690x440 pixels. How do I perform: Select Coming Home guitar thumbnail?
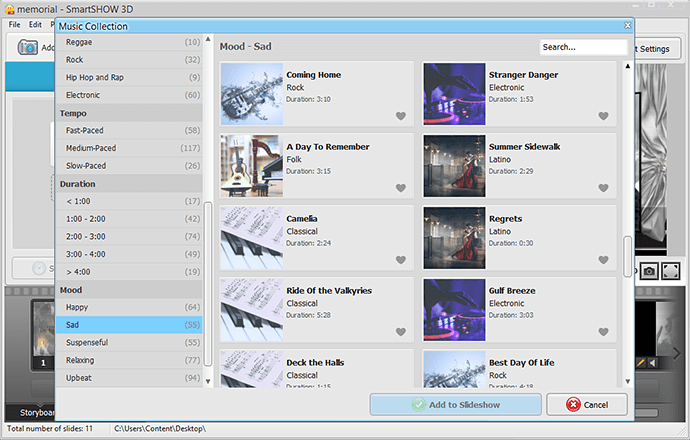(x=252, y=94)
